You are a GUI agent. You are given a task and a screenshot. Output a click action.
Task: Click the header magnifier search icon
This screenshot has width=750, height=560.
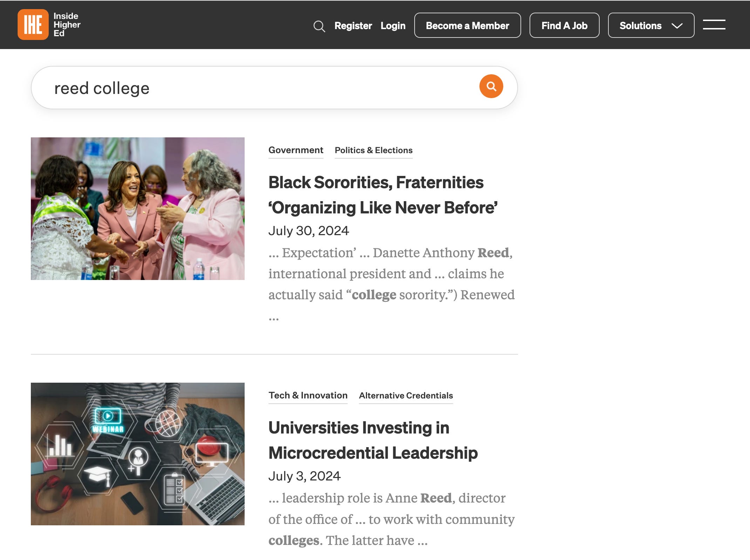click(x=319, y=26)
